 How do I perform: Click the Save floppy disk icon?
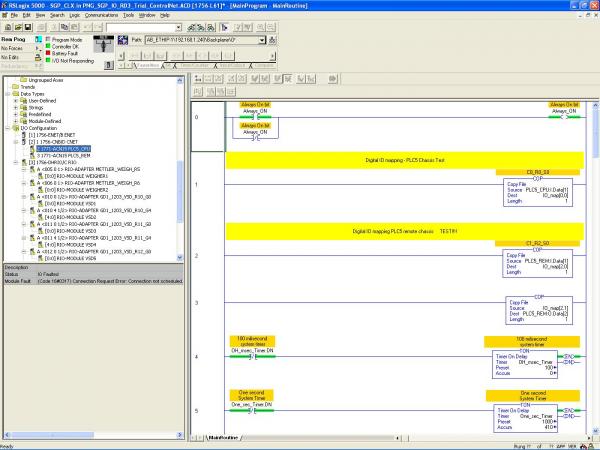(x=28, y=27)
